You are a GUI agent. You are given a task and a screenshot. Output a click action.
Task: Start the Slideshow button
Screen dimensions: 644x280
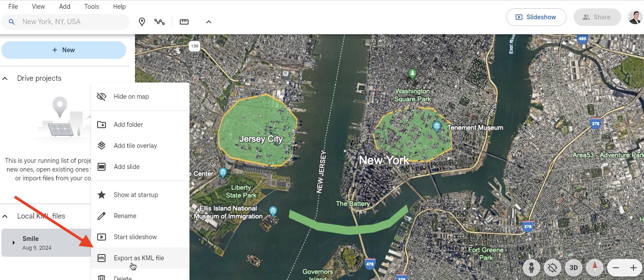[x=536, y=17]
